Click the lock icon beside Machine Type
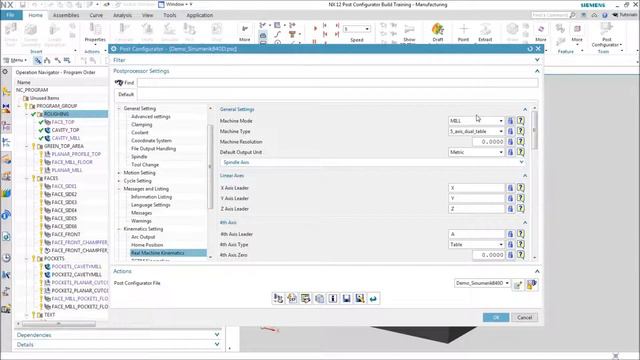Image resolution: width=640 pixels, height=360 pixels. click(x=510, y=131)
